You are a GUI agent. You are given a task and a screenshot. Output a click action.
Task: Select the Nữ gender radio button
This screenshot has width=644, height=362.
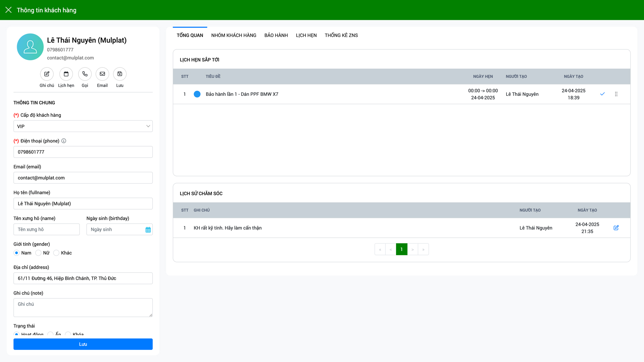pyautogui.click(x=38, y=253)
